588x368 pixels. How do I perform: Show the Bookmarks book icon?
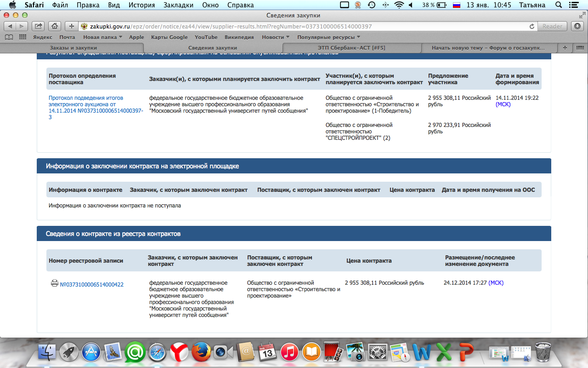tap(9, 37)
